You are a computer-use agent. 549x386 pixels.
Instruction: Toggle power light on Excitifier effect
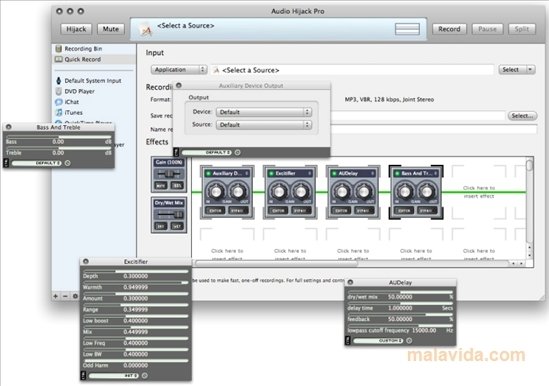tap(271, 173)
